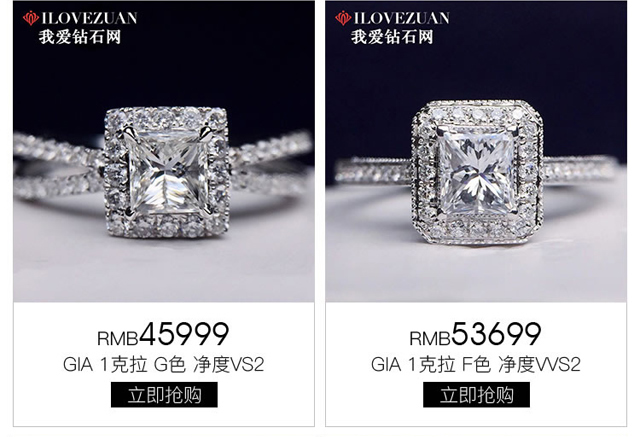Screen dimensions: 640x437
Task: Click 我爱钻石网 text on the right image
Action: (392, 37)
